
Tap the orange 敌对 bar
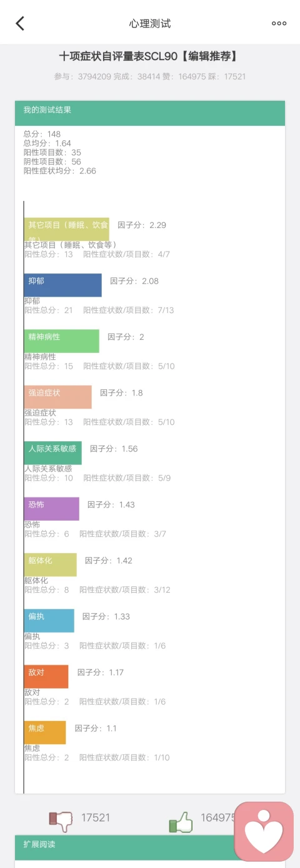point(46,677)
